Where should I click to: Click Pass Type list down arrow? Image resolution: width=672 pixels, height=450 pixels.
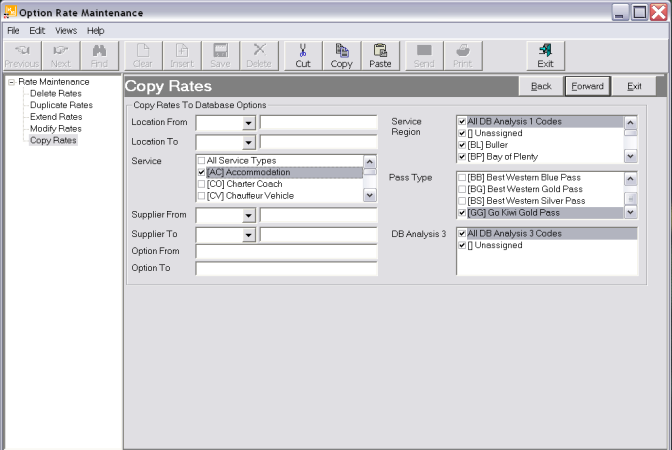pyautogui.click(x=630, y=212)
